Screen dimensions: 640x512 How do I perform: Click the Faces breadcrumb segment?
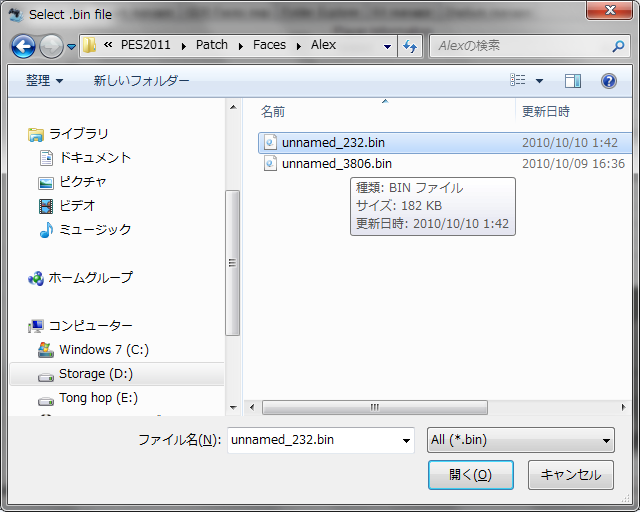[x=269, y=45]
